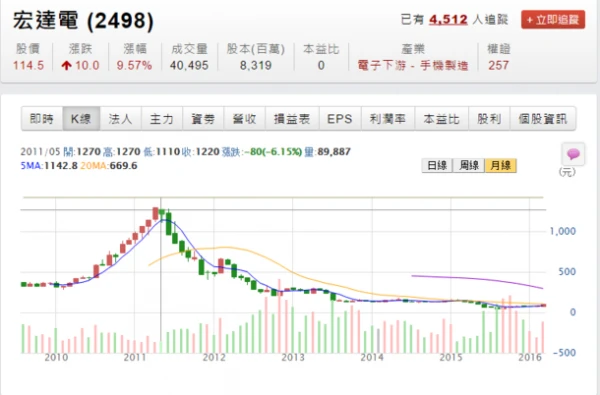This screenshot has width=600, height=395.
Task: Open the 股利 tab
Action: pos(489,119)
